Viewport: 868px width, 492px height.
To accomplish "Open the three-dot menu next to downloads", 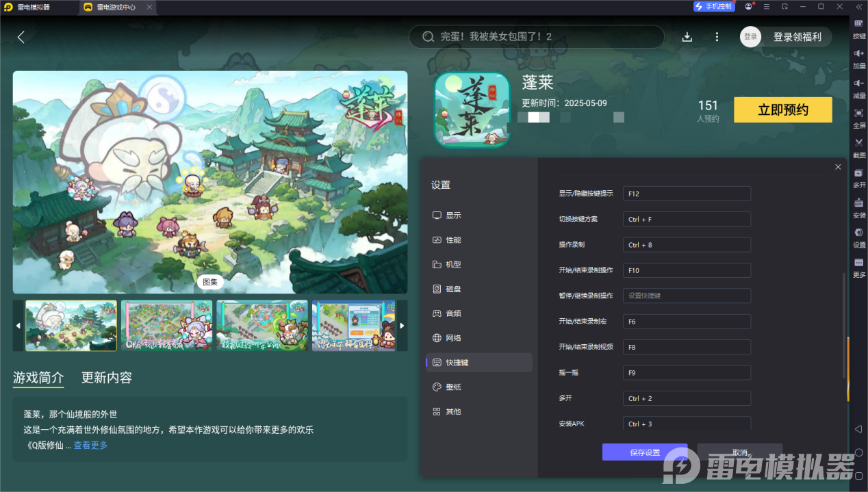I will tap(717, 36).
